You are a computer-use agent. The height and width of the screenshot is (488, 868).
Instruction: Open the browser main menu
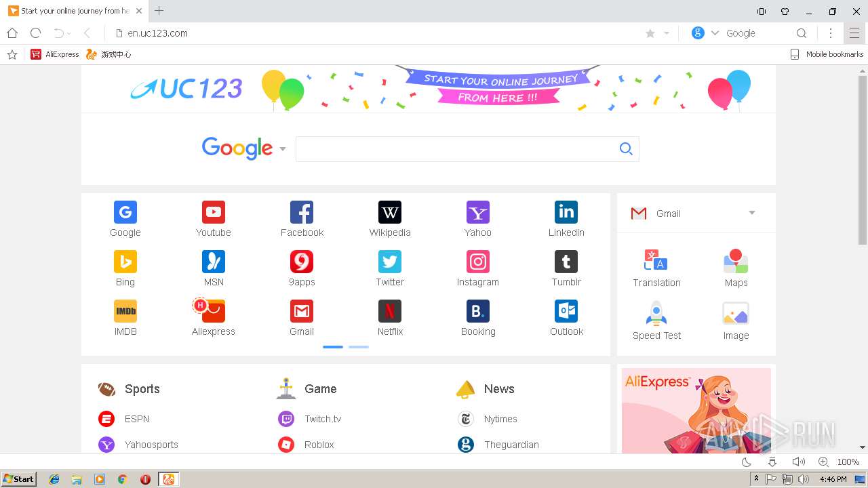(x=854, y=33)
